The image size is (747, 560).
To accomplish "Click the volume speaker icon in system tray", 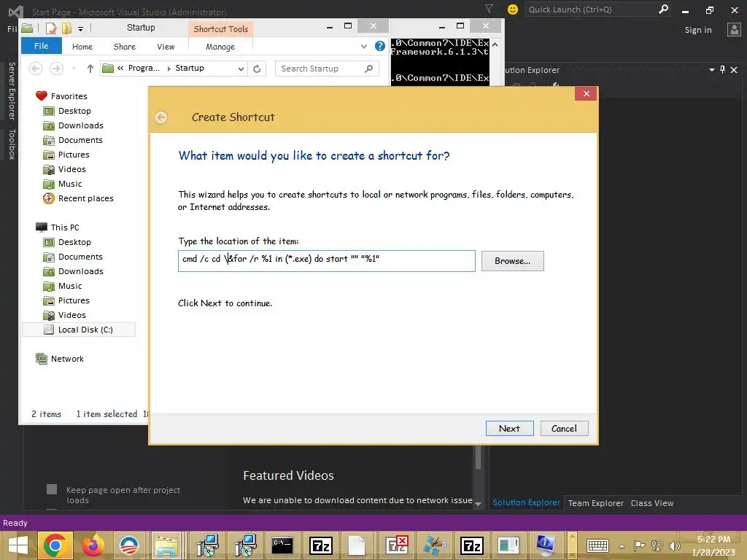I will click(675, 545).
